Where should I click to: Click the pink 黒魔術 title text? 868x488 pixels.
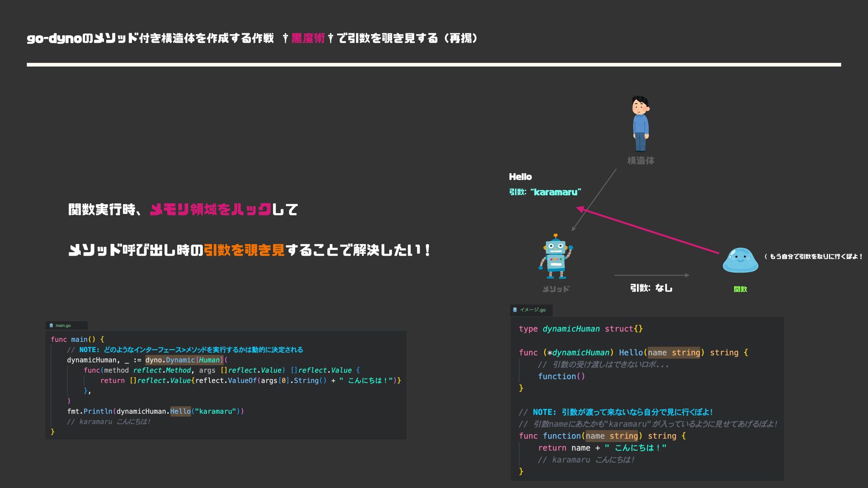pyautogui.click(x=308, y=38)
